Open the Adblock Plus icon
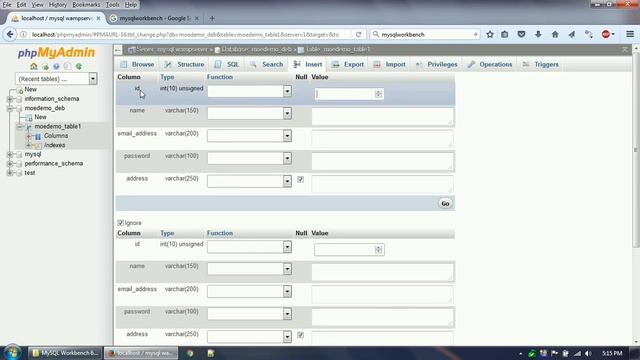Screen dimensions: 640x360 pyautogui.click(x=606, y=35)
